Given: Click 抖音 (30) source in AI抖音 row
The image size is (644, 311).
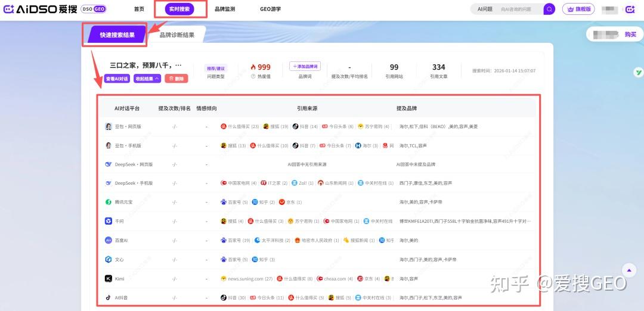Looking at the screenshot, I should tap(233, 297).
